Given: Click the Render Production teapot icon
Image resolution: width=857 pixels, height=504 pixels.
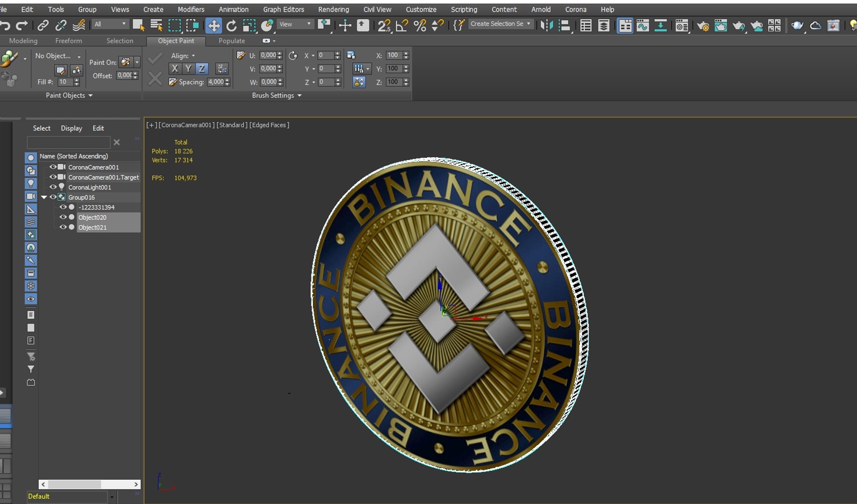Looking at the screenshot, I should [x=738, y=25].
